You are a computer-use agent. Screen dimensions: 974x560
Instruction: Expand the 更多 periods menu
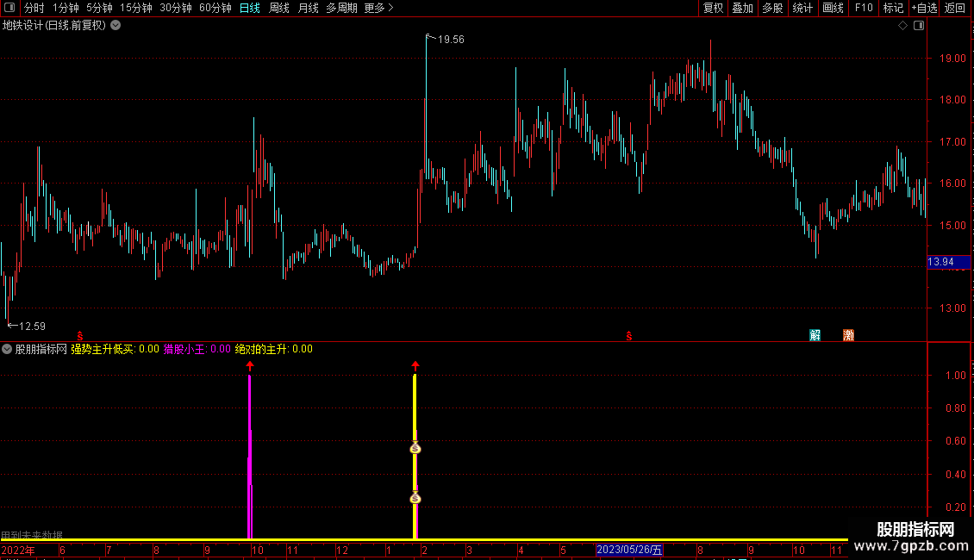tap(379, 8)
